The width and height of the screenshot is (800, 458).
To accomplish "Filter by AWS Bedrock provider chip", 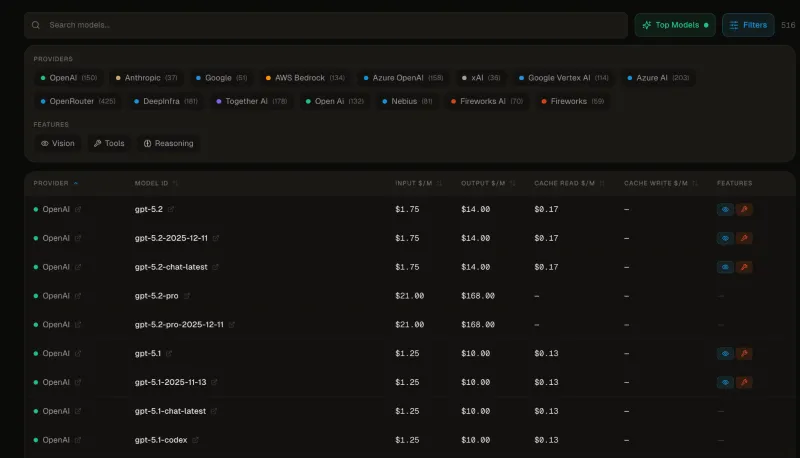I will (x=305, y=78).
